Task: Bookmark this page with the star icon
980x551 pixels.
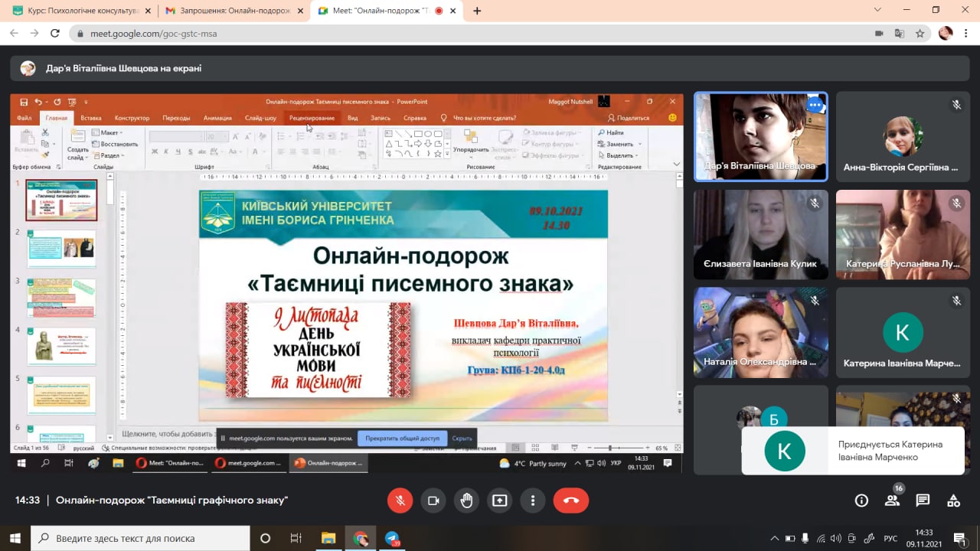Action: (x=920, y=34)
